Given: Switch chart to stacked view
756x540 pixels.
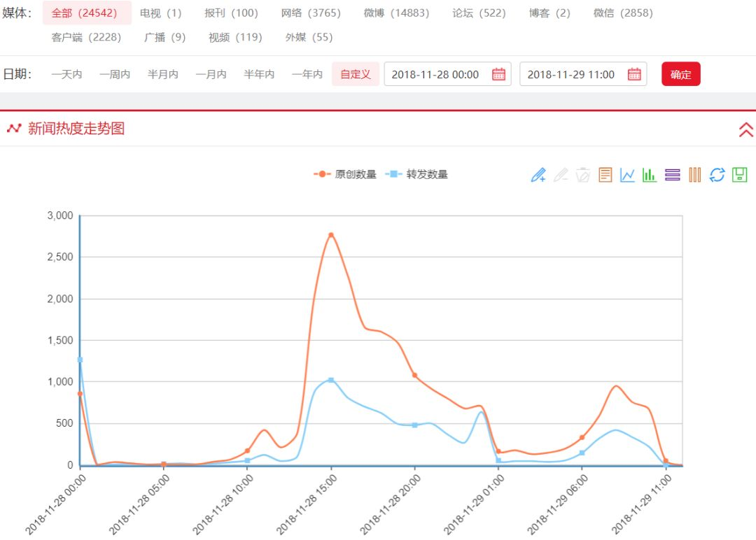Looking at the screenshot, I should [x=672, y=174].
